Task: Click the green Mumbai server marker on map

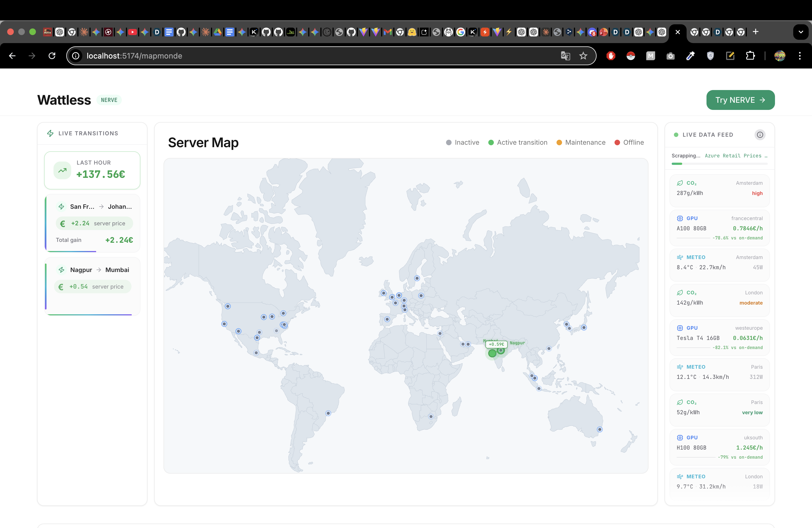Action: coord(492,353)
